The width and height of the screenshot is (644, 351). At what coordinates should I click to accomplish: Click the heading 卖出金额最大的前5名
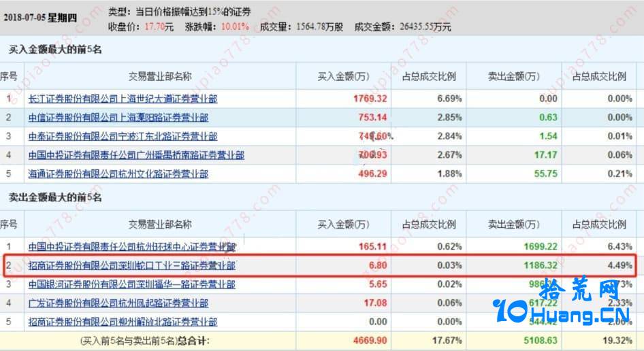coord(55,197)
